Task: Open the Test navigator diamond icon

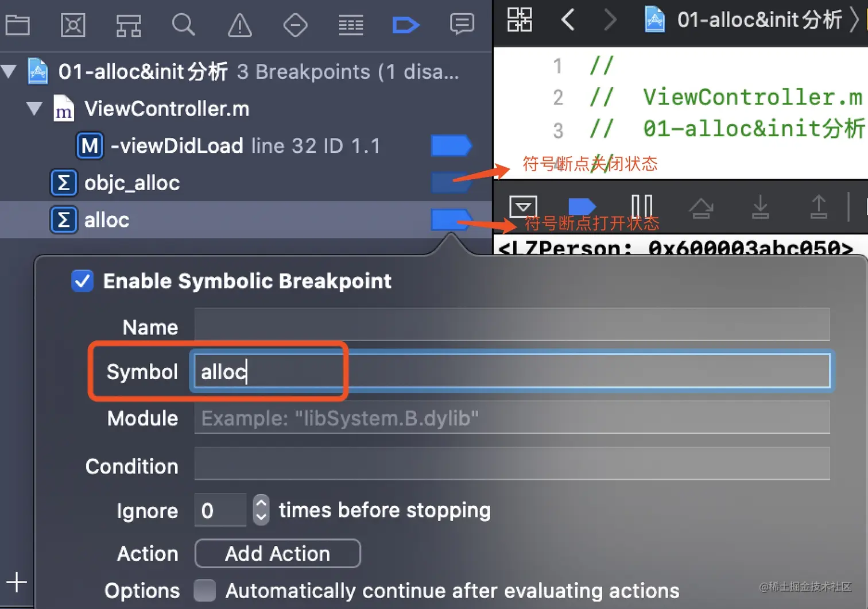Action: tap(295, 25)
